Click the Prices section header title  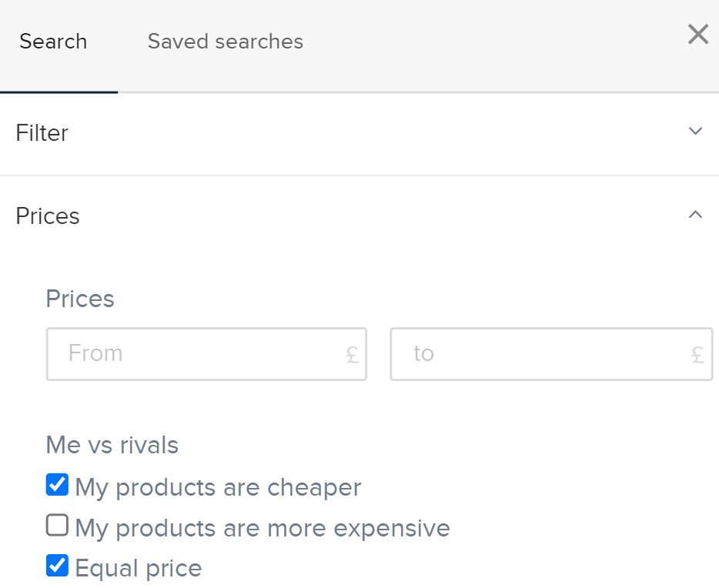(x=48, y=216)
